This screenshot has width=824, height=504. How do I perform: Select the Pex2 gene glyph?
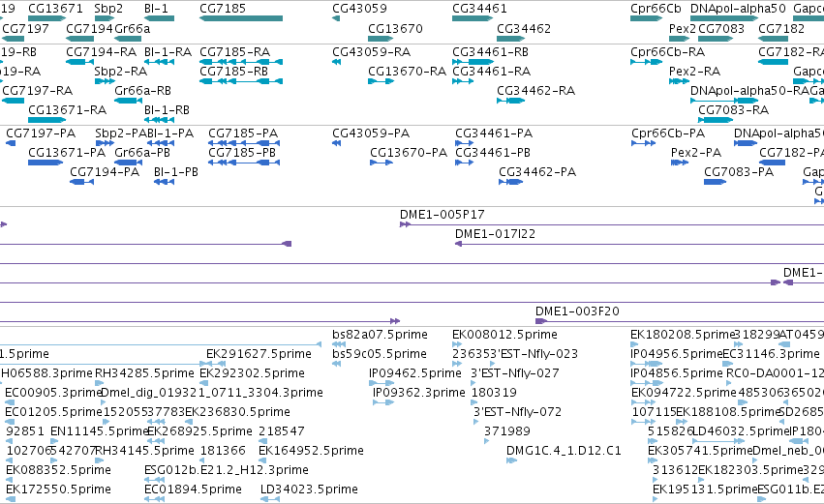click(679, 39)
